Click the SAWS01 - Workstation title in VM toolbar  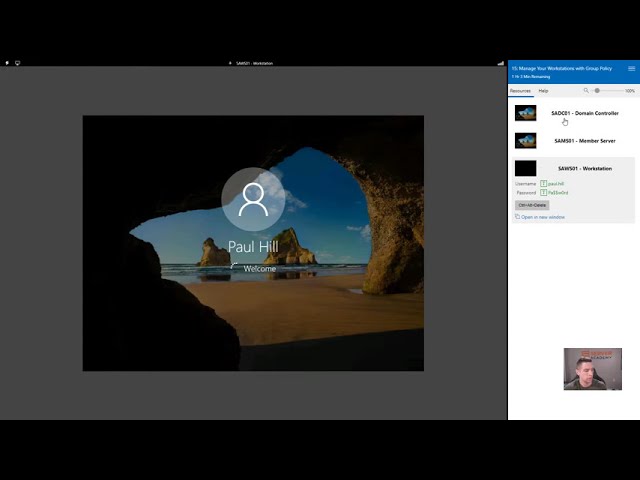(x=254, y=63)
